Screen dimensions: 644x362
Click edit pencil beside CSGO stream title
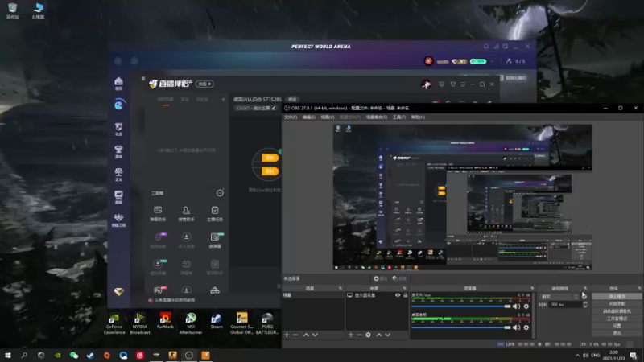(274, 108)
